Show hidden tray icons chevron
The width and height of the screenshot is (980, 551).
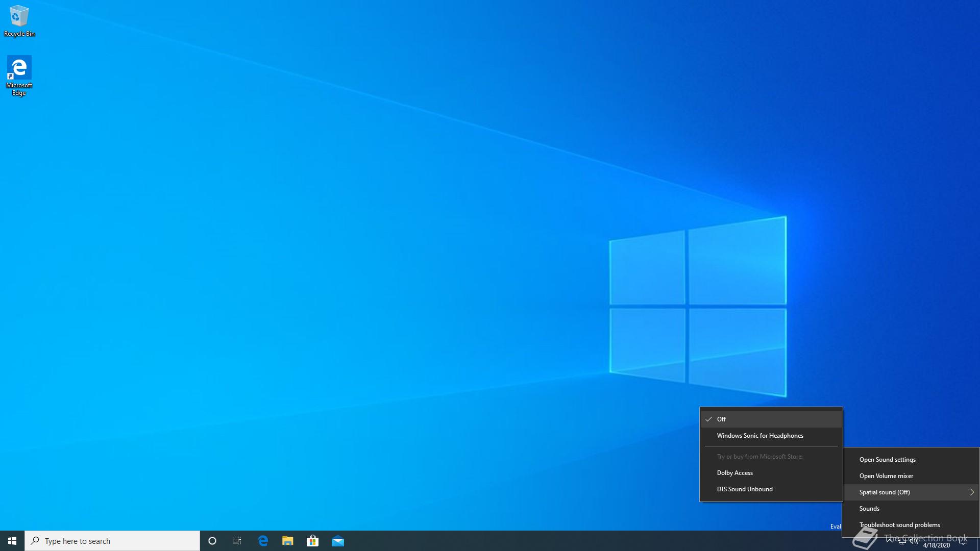point(890,541)
